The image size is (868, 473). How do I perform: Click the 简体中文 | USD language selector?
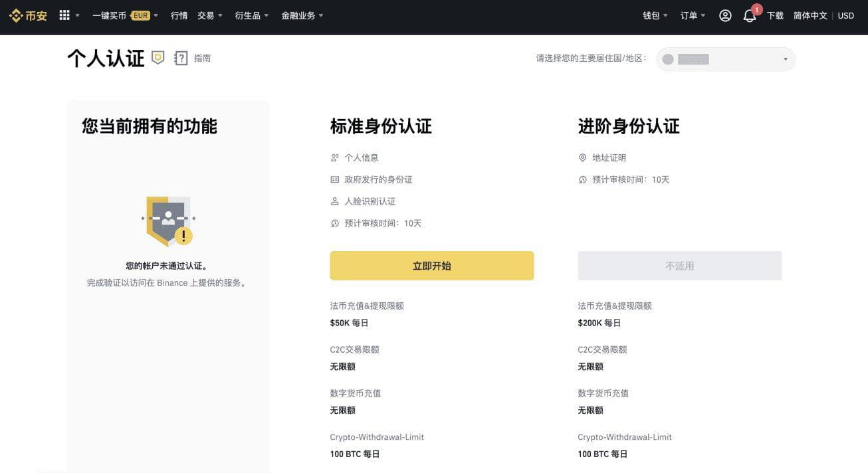click(x=823, y=15)
